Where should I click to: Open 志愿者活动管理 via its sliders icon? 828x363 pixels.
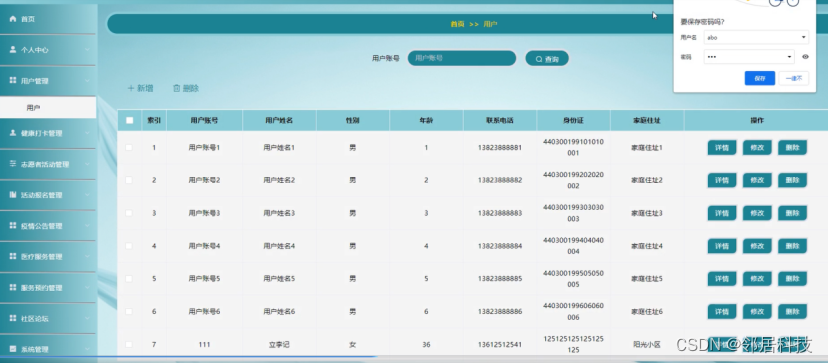click(13, 164)
